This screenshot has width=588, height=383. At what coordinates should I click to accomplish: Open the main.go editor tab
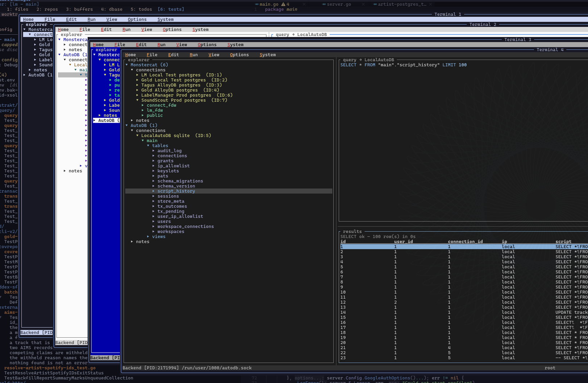click(269, 4)
